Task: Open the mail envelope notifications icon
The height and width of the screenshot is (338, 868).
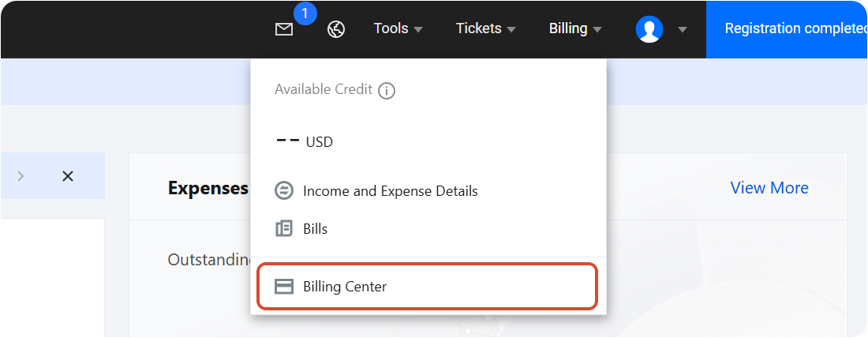Action: [284, 29]
